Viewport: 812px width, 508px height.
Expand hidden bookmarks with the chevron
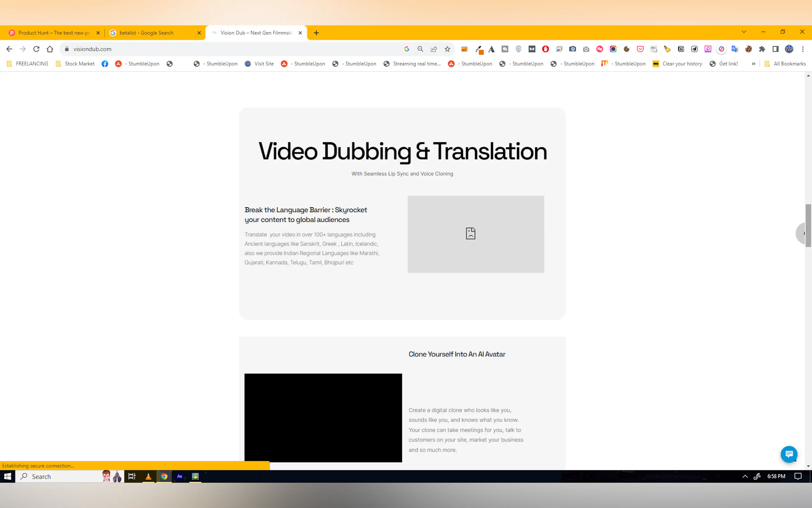click(x=753, y=64)
